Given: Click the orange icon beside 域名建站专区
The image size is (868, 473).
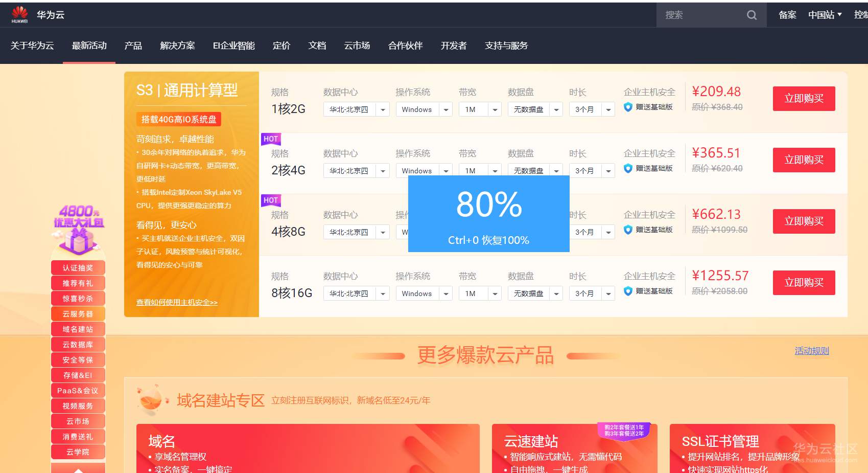Looking at the screenshot, I should coord(152,400).
